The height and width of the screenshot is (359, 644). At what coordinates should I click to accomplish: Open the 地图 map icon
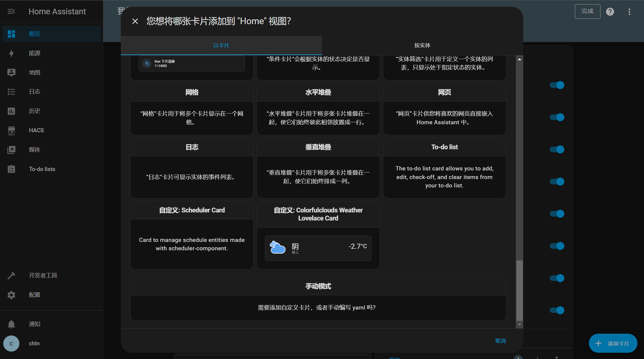pyautogui.click(x=11, y=72)
